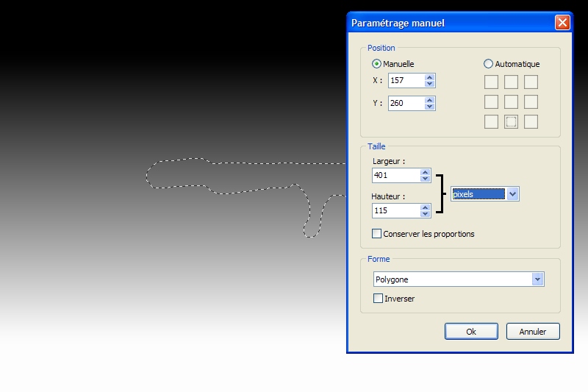Decrease the Y position value
Image resolution: width=588 pixels, height=392 pixels.
tap(430, 107)
